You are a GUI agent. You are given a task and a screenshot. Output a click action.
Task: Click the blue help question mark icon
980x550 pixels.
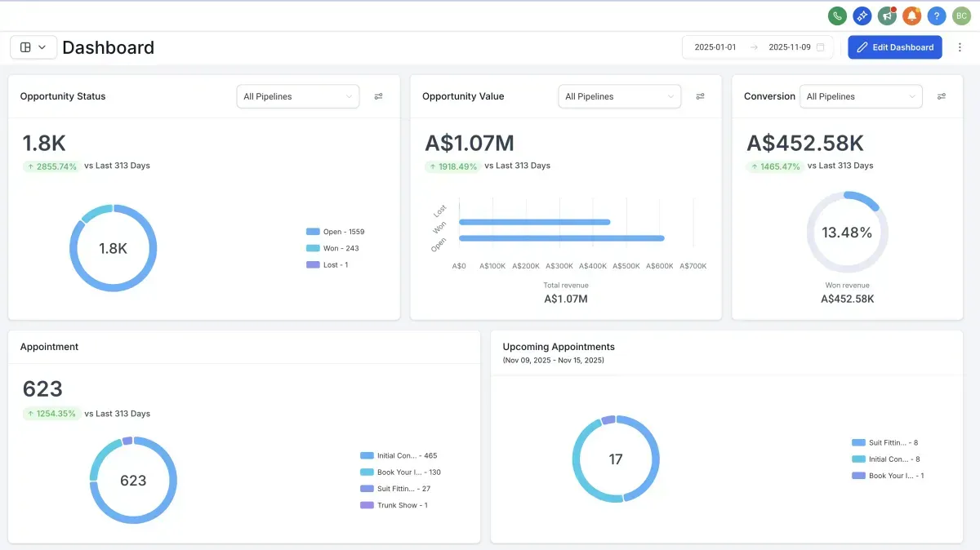[x=937, y=16]
